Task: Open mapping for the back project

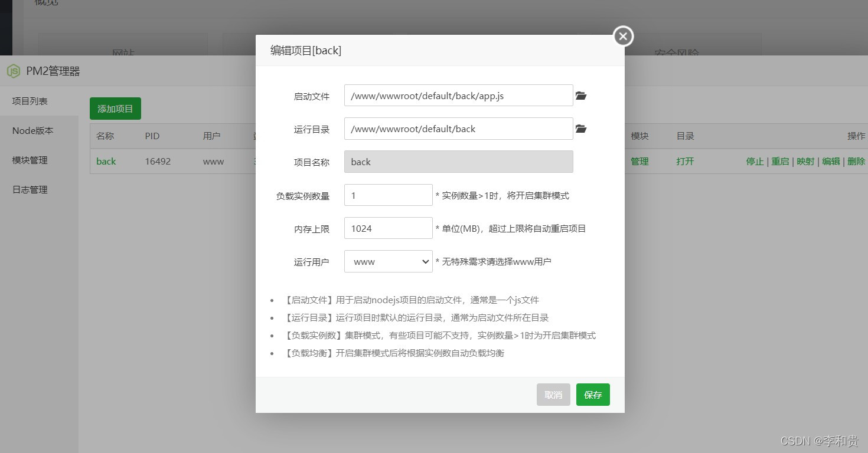Action: tap(805, 161)
